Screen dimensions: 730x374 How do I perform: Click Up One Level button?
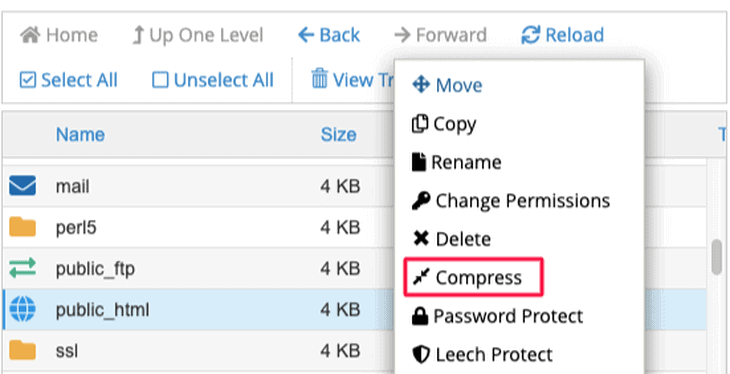click(198, 35)
